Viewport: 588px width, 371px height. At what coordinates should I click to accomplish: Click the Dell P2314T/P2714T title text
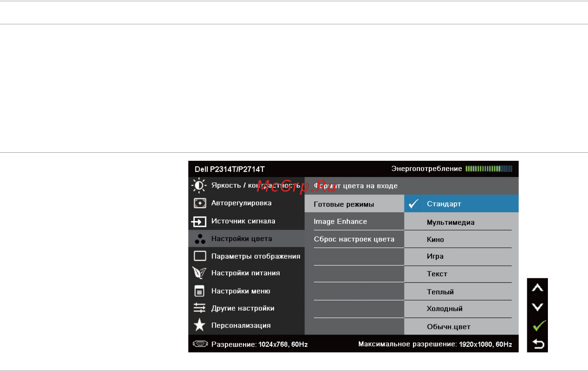coord(230,169)
